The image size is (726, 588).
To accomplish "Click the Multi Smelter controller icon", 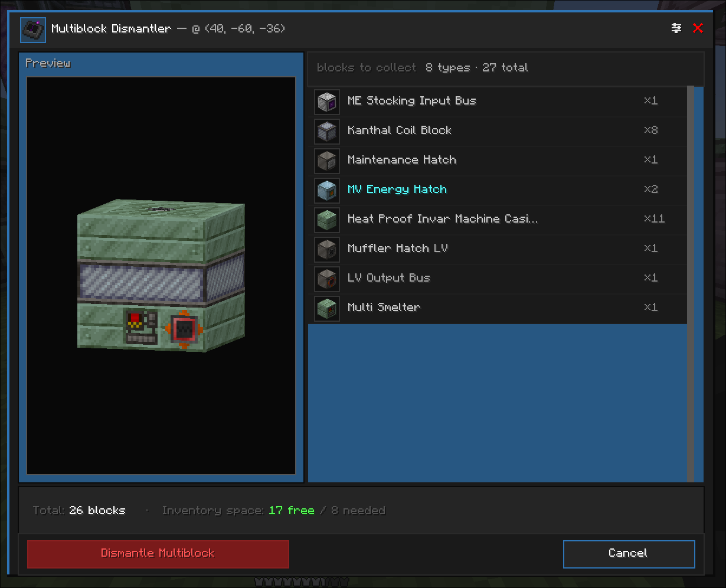I will click(327, 308).
